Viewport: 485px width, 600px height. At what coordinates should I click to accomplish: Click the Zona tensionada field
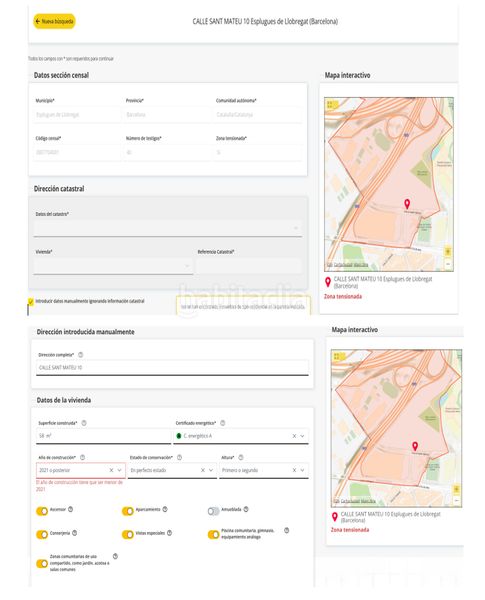pyautogui.click(x=258, y=152)
